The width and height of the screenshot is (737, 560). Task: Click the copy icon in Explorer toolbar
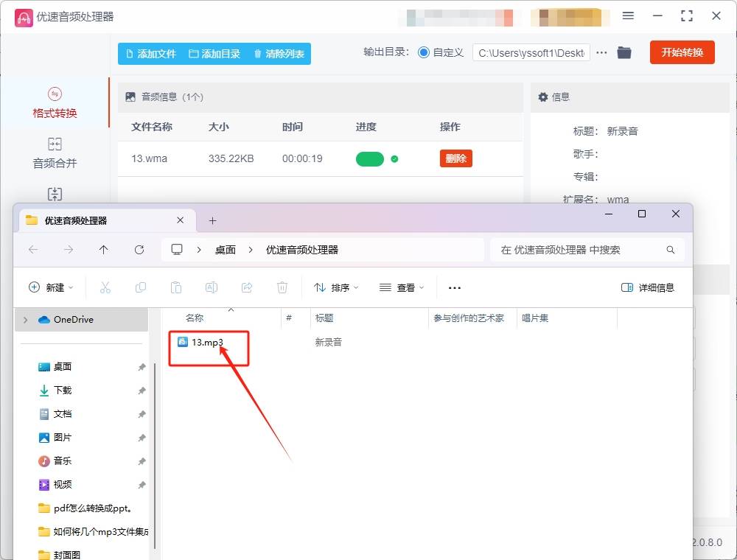coord(141,287)
